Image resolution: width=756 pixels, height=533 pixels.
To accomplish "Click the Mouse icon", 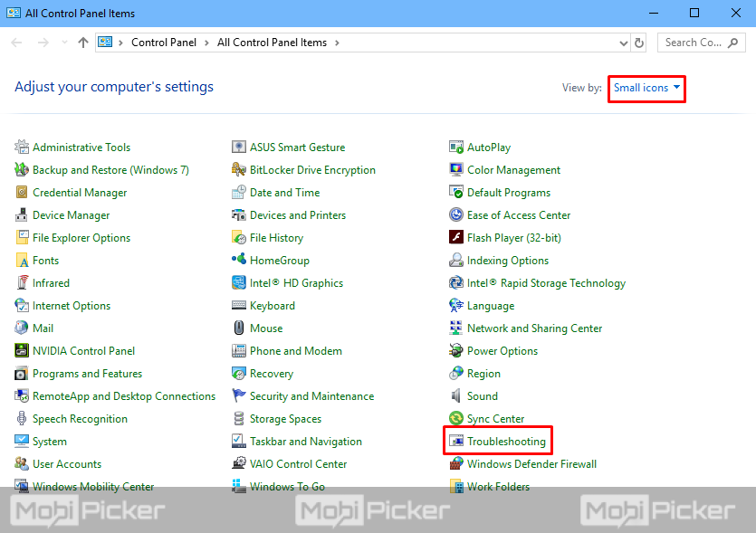I will point(239,328).
